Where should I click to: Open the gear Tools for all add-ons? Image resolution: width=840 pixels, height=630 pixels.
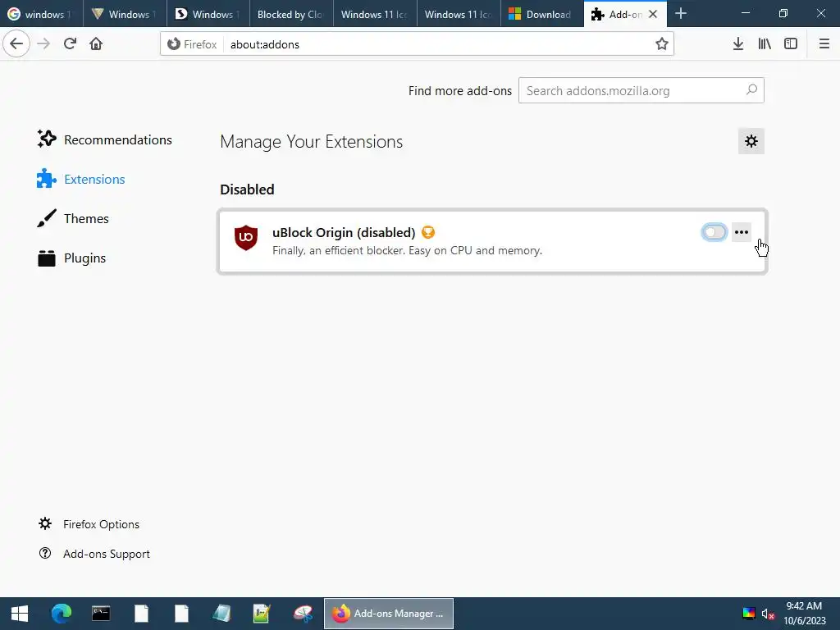click(751, 141)
